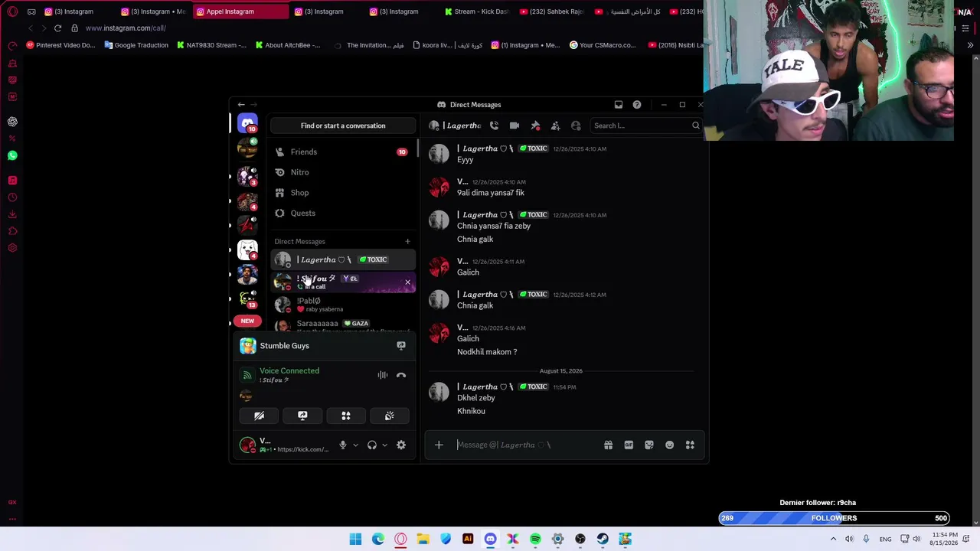Disconnect from the voice call
Viewport: 980px width, 551px height.
(x=401, y=375)
